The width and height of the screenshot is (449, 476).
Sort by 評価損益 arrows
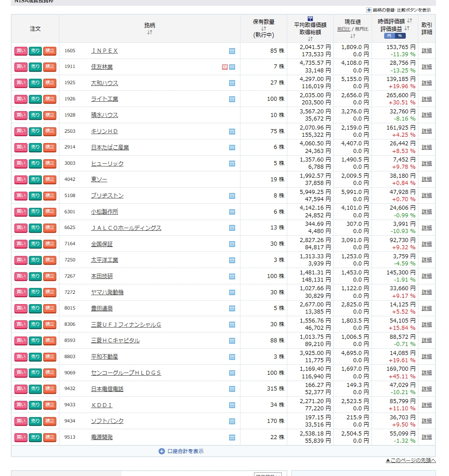click(x=407, y=28)
